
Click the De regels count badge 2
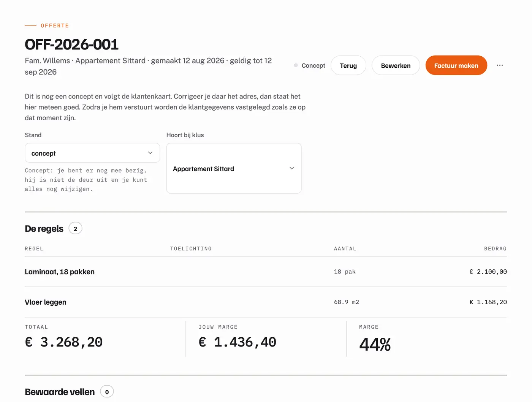click(75, 229)
